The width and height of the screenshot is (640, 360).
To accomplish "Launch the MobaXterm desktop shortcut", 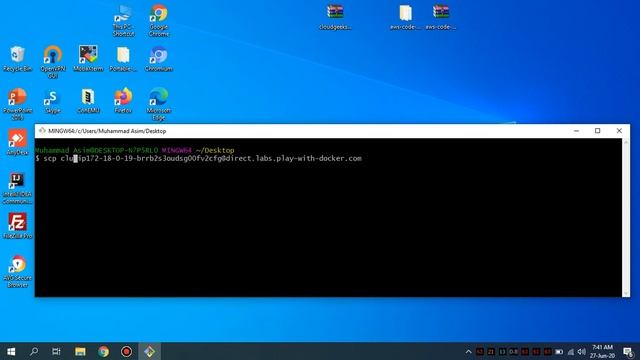I will [88, 59].
